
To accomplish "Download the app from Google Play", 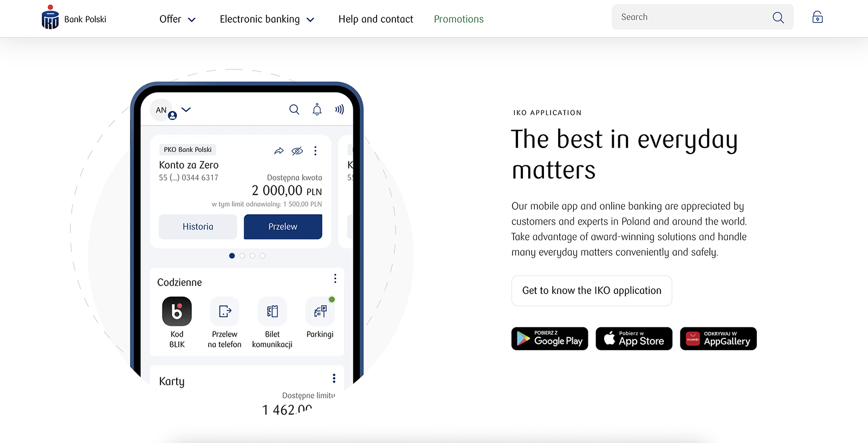I will pyautogui.click(x=549, y=339).
